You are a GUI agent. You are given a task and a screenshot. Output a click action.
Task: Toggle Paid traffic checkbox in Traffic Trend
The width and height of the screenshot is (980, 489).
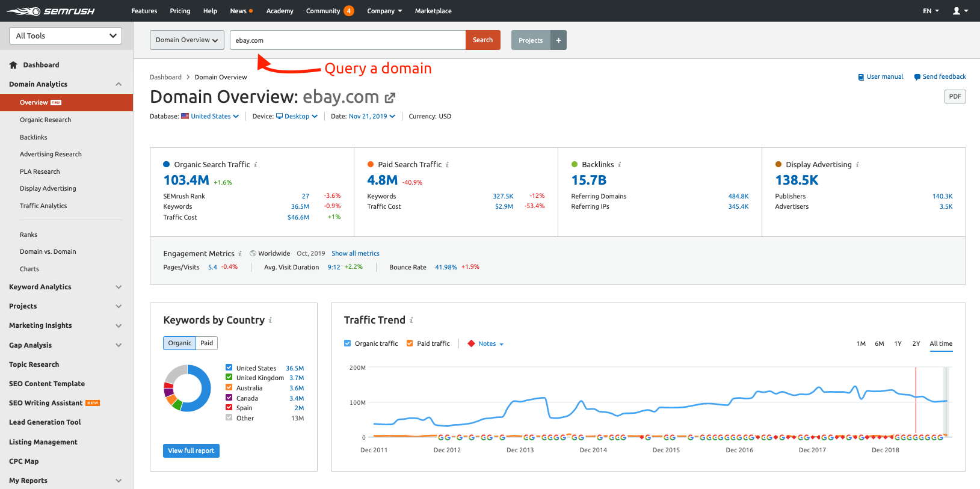pyautogui.click(x=410, y=343)
